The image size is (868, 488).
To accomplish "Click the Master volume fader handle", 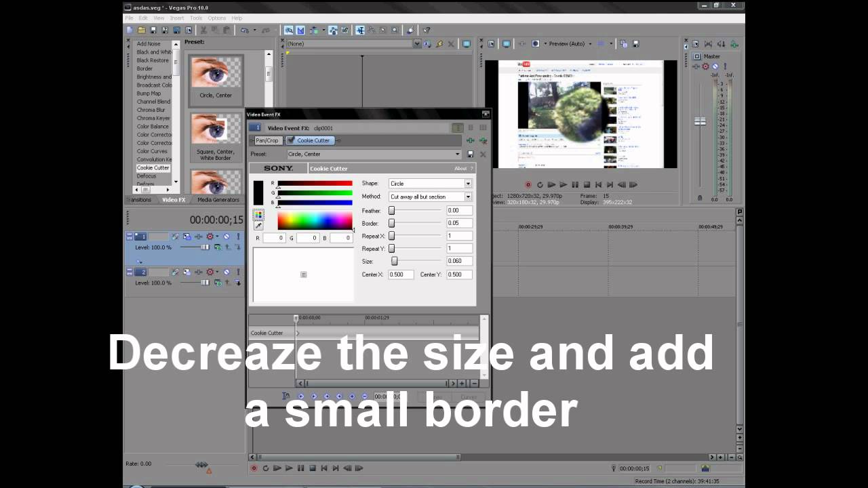I will (700, 121).
